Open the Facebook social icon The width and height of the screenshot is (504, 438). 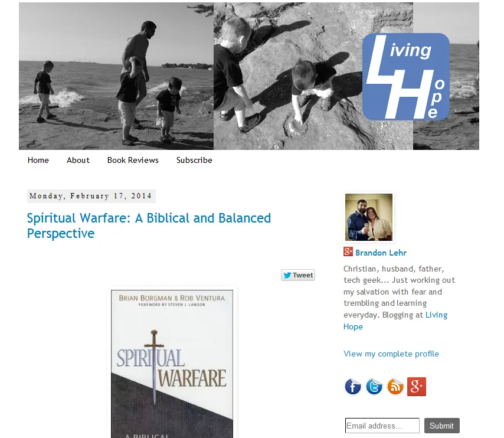[352, 386]
